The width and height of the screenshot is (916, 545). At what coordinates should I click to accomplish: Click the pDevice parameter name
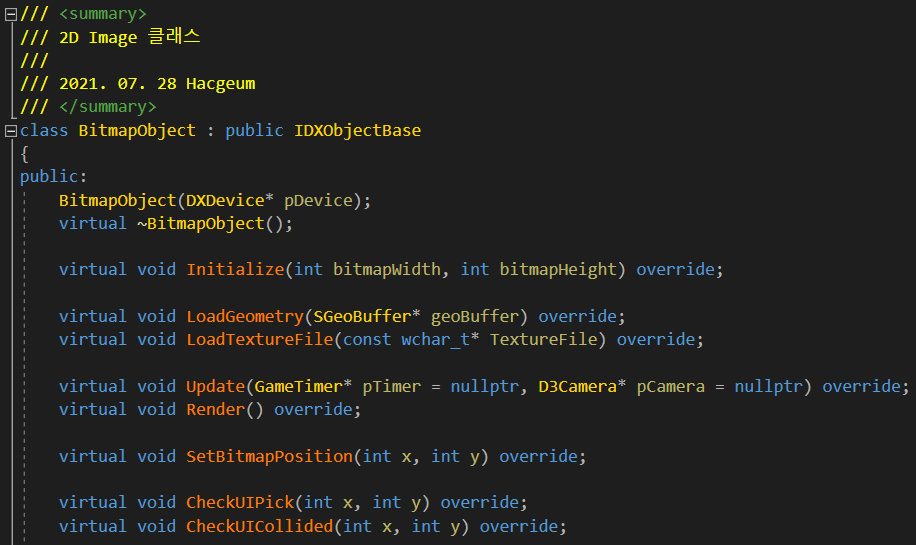(x=318, y=200)
